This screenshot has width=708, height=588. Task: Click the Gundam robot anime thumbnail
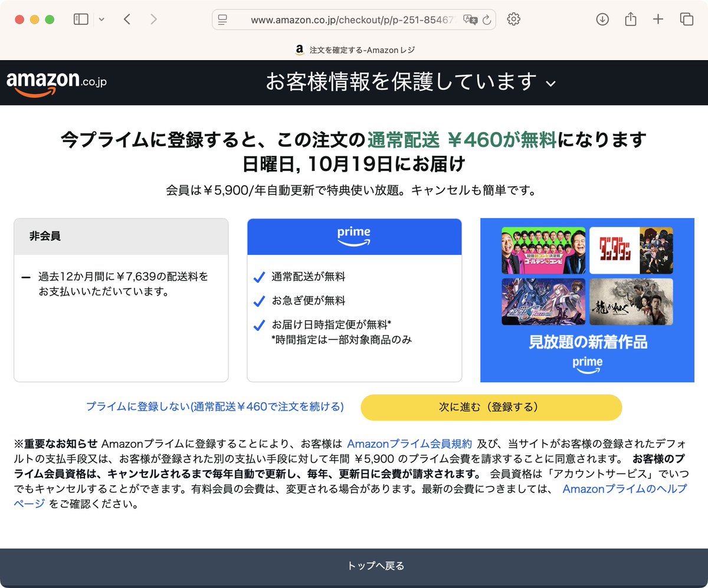543,301
